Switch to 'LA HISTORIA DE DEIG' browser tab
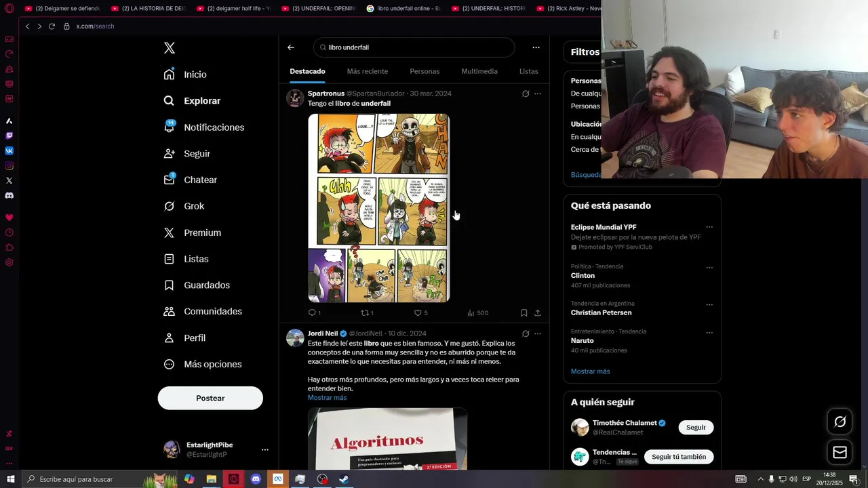868x488 pixels. point(148,9)
